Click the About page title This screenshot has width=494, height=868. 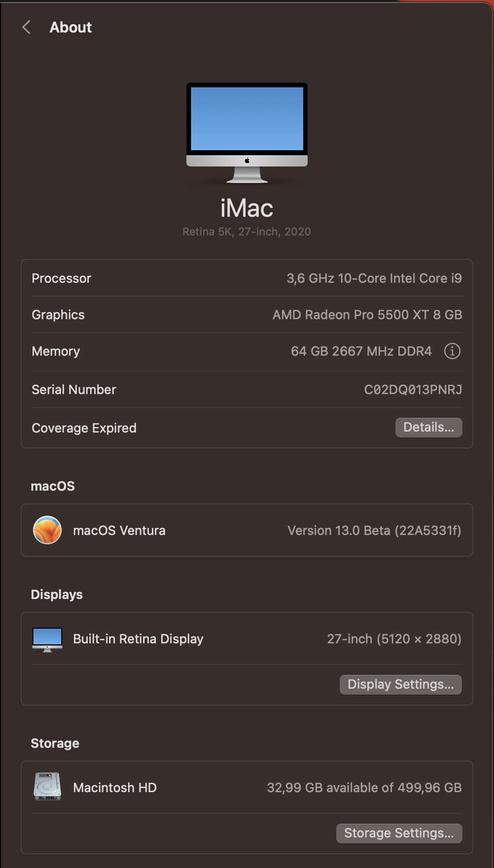pyautogui.click(x=71, y=28)
